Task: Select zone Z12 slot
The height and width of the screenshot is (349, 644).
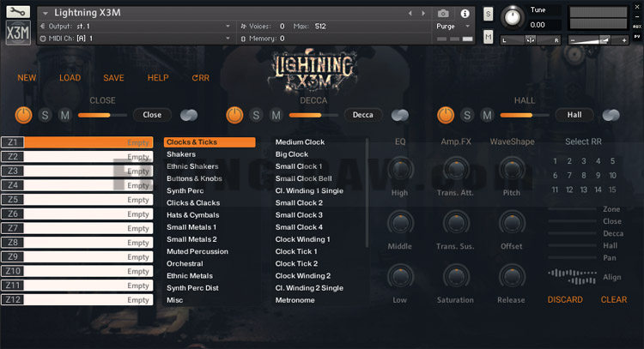Action: pos(77,300)
